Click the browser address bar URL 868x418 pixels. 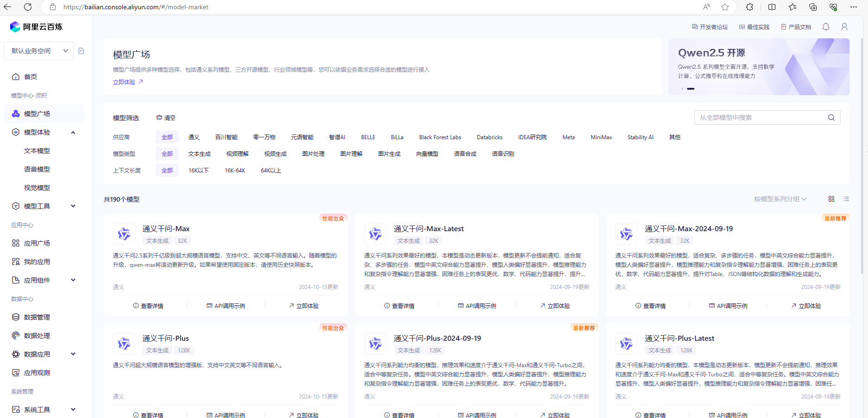(136, 7)
